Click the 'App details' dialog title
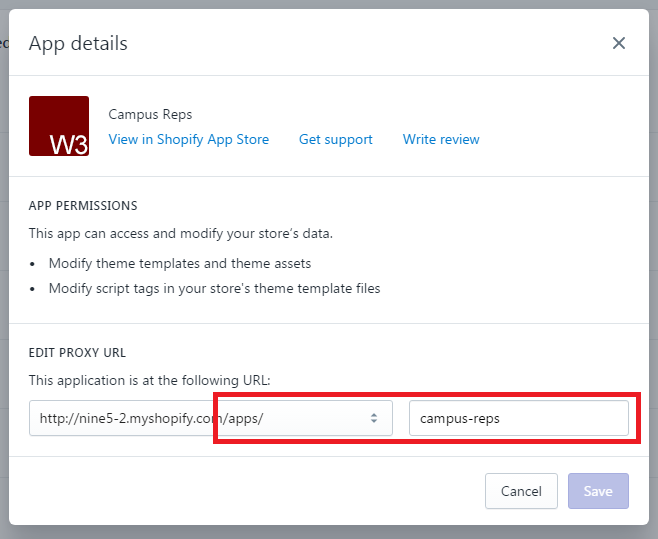This screenshot has width=658, height=539. (x=78, y=44)
